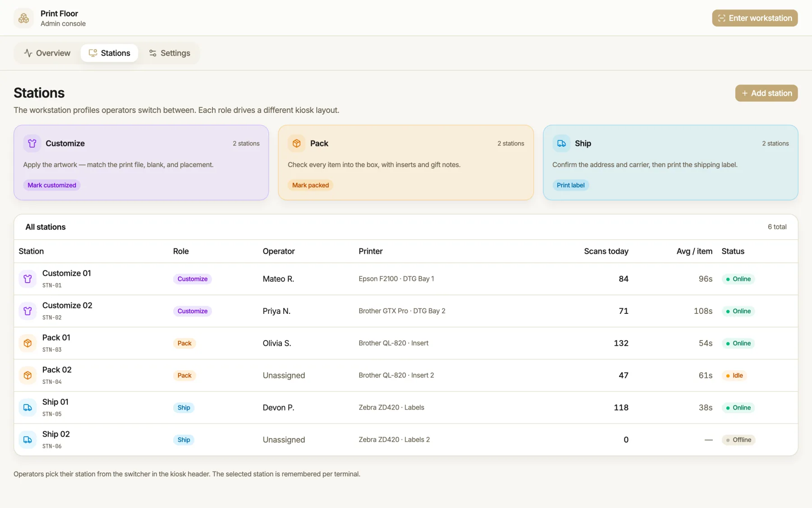
Task: Click the Online status of Customize 01
Action: [738, 279]
